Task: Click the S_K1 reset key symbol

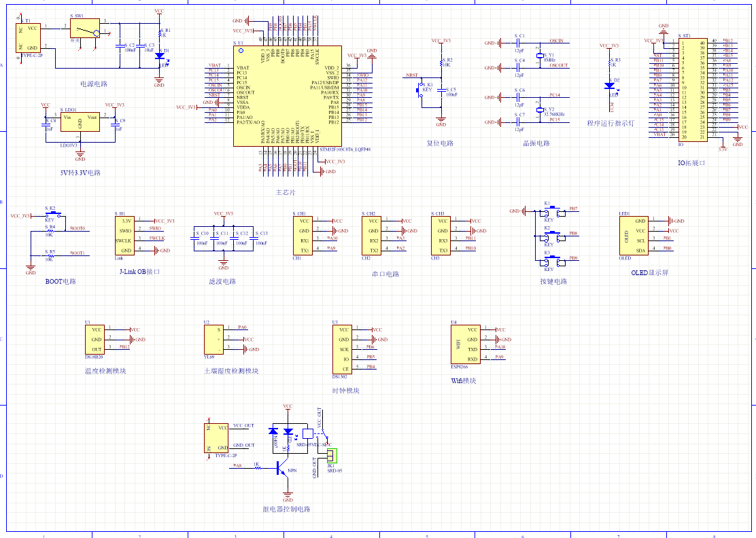Action: (420, 90)
